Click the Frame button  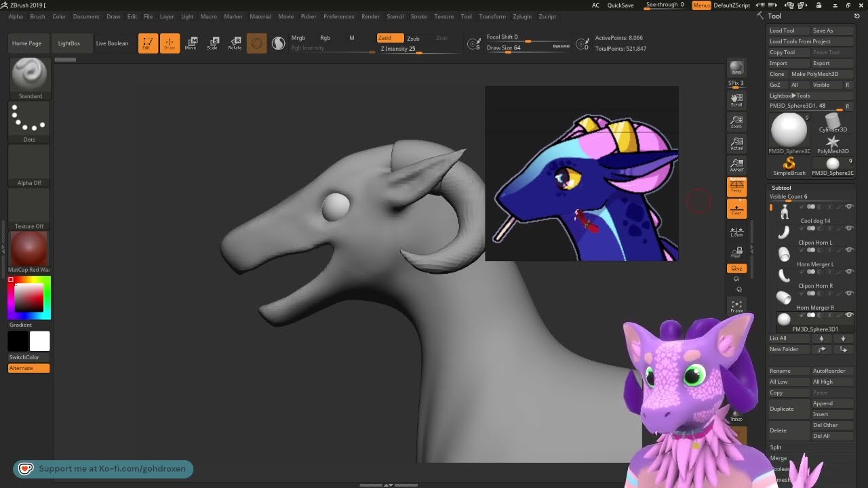point(736,306)
